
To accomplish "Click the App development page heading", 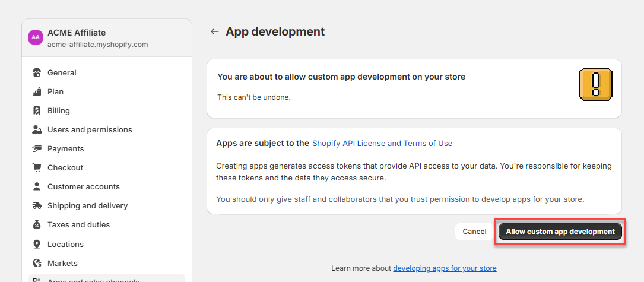I will (x=275, y=31).
